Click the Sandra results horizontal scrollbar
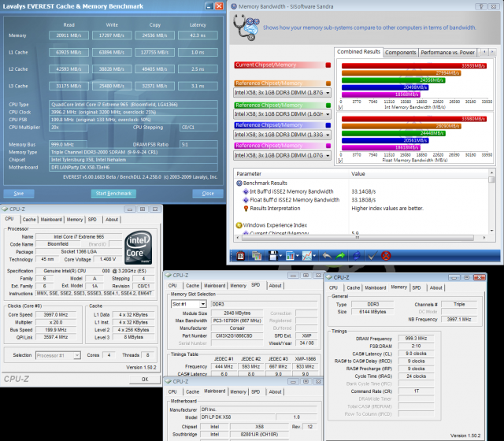This screenshot has height=441, width=504. (358, 238)
